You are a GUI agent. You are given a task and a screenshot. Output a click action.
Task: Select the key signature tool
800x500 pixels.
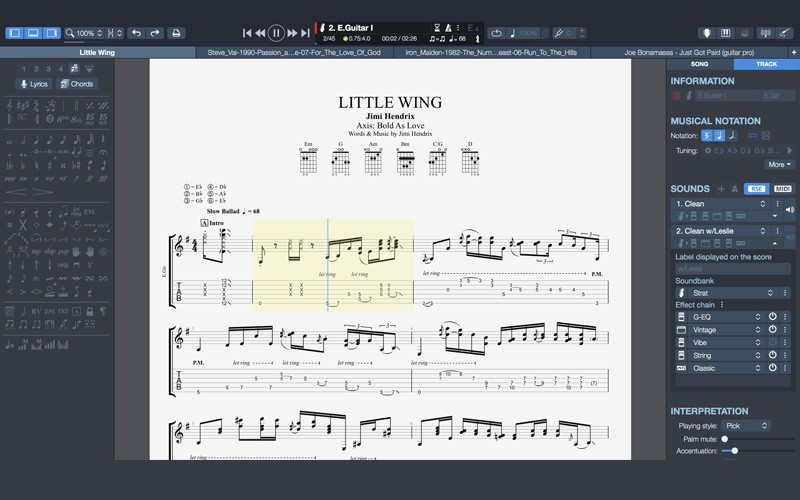point(23,106)
